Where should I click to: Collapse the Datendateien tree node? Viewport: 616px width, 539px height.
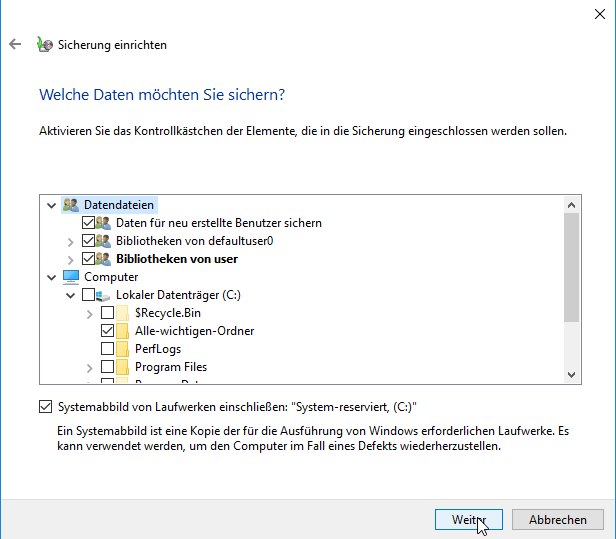pyautogui.click(x=52, y=205)
